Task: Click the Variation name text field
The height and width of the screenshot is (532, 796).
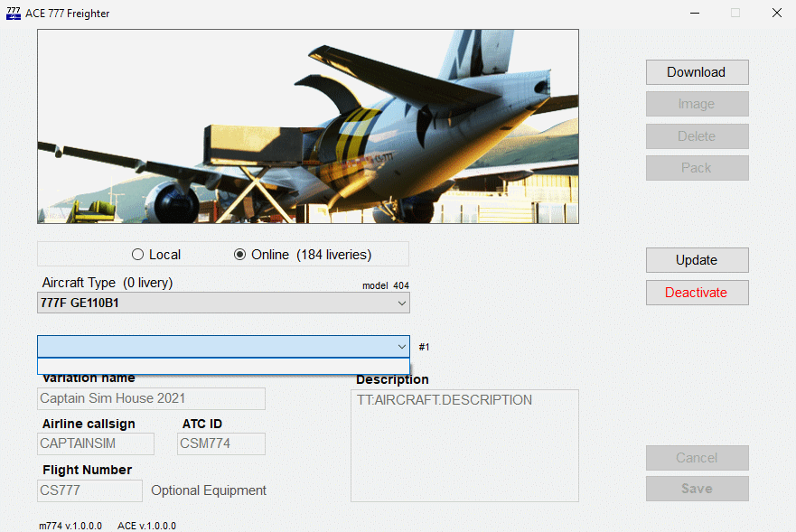Action: [152, 398]
